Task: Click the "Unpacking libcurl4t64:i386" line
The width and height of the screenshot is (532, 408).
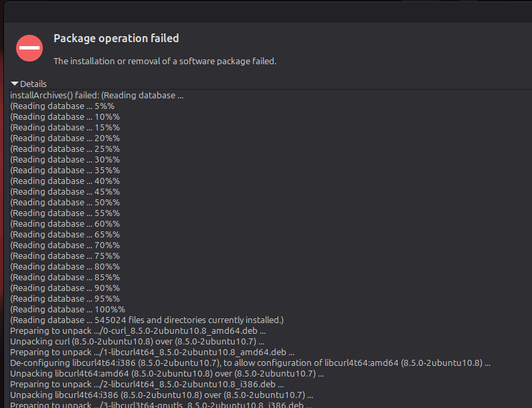Action: [167, 395]
